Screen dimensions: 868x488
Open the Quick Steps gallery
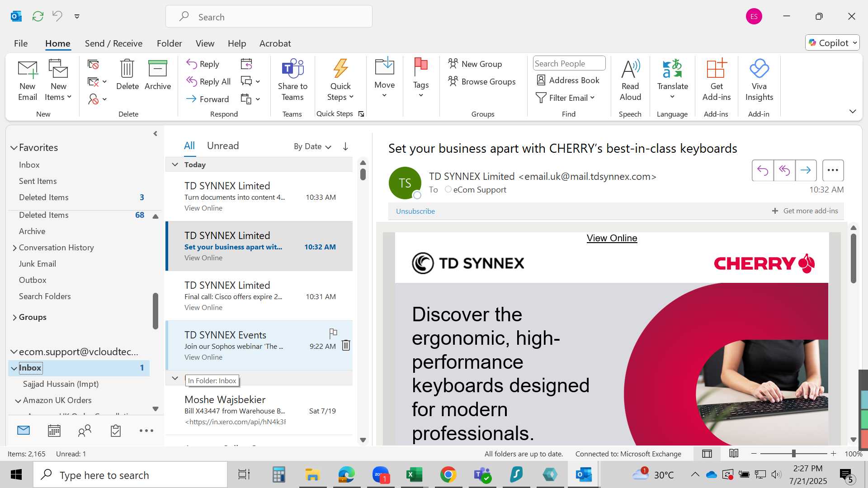(340, 80)
